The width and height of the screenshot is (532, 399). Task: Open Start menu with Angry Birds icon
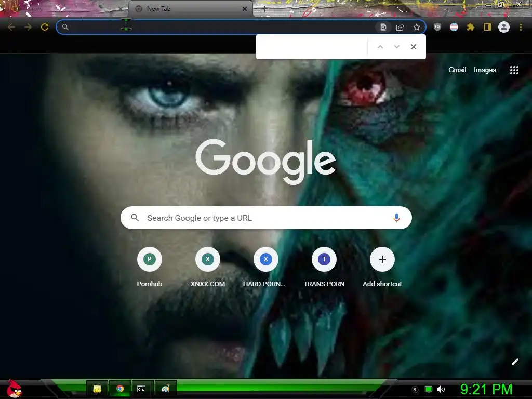(x=14, y=389)
